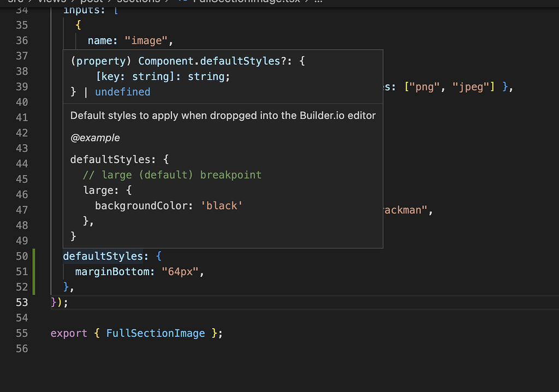Click "undefined" type in hover tooltip
The height and width of the screenshot is (392, 559).
click(123, 92)
